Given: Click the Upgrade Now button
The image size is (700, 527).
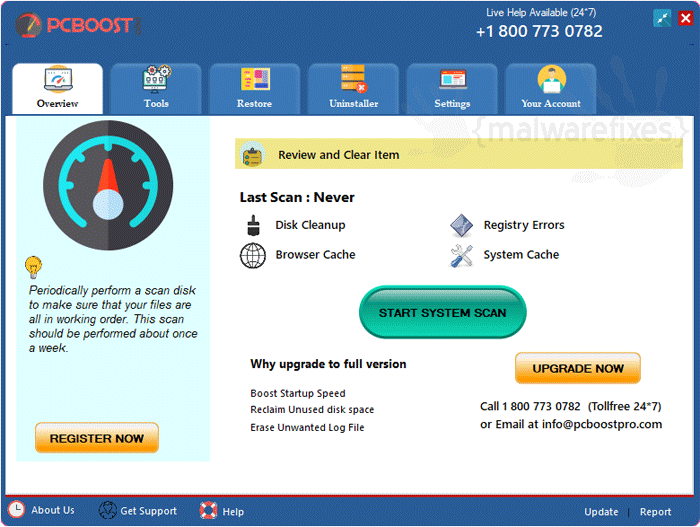Looking at the screenshot, I should [x=578, y=368].
